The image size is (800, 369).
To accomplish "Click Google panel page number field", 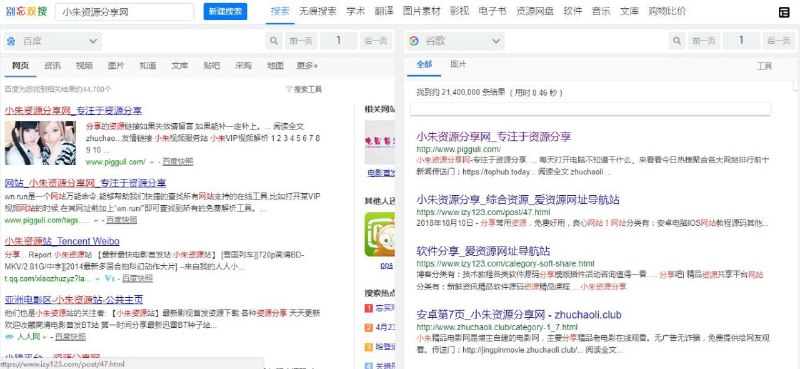I will pos(741,41).
